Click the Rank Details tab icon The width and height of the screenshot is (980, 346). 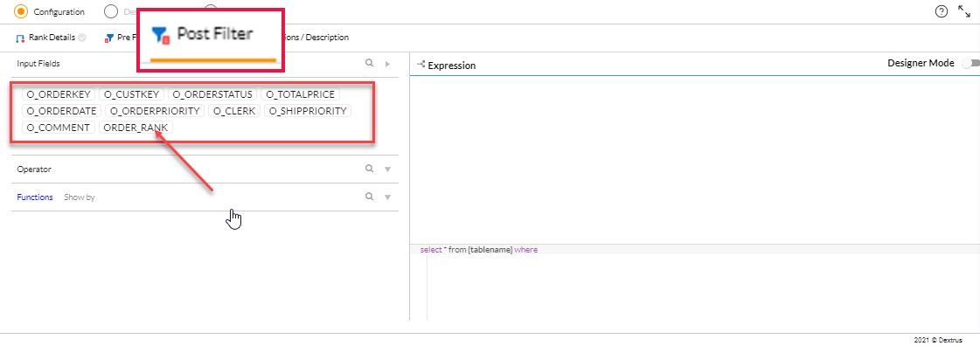20,38
